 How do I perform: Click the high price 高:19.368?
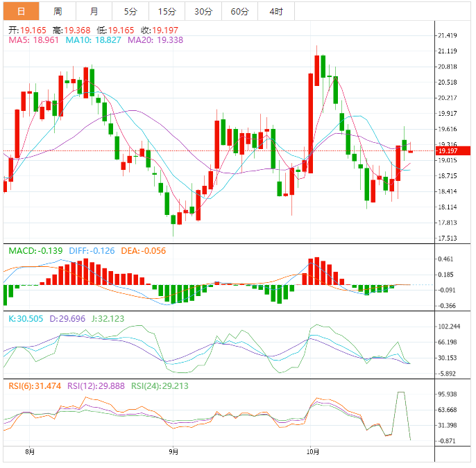71,31
